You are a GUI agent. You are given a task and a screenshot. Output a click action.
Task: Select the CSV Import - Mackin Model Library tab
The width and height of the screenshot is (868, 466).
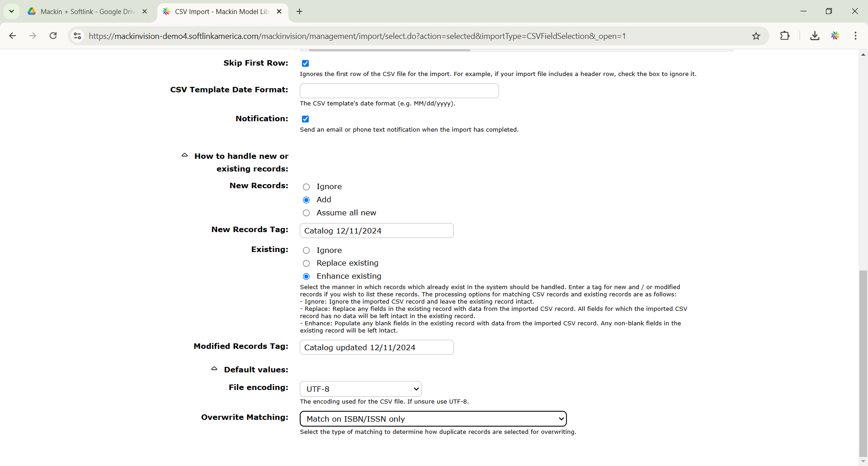click(x=222, y=11)
